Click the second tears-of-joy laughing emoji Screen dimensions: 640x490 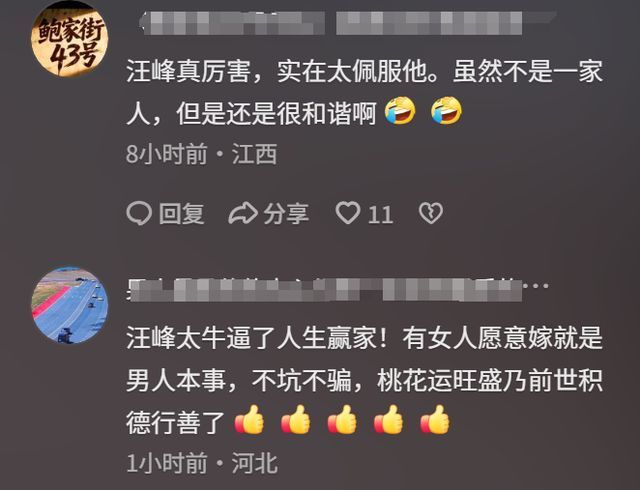point(447,111)
